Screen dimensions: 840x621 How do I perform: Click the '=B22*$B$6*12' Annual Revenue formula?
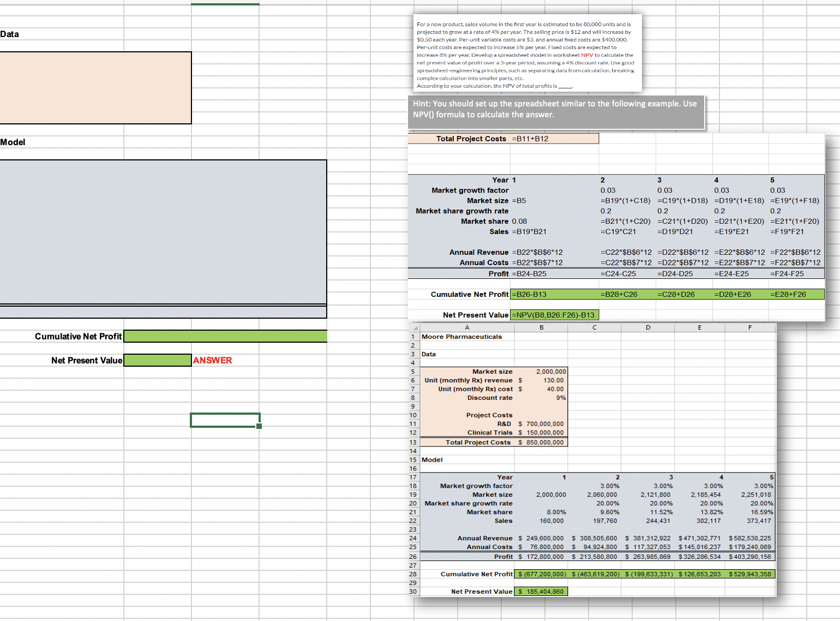click(x=537, y=253)
